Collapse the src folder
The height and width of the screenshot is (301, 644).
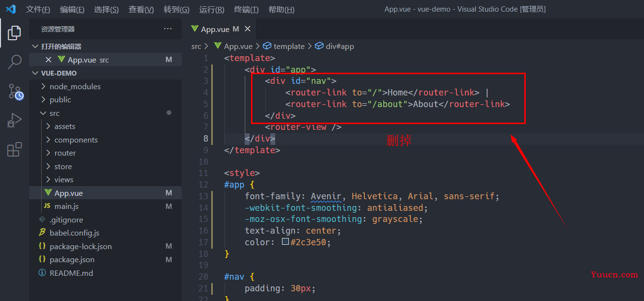pos(105,113)
